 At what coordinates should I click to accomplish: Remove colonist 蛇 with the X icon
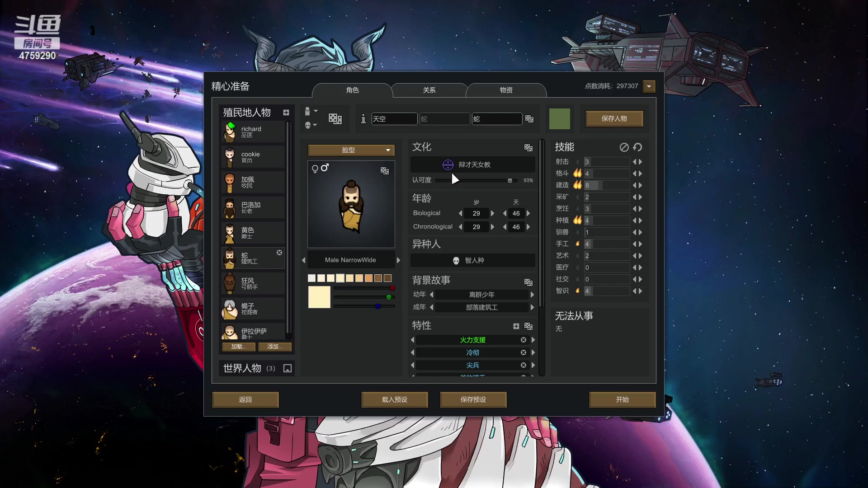(x=279, y=253)
